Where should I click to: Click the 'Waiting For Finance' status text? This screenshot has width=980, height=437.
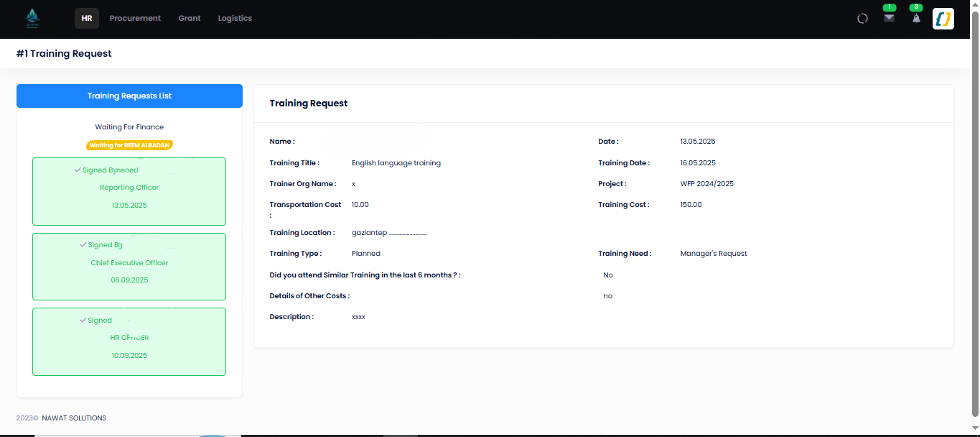point(129,127)
